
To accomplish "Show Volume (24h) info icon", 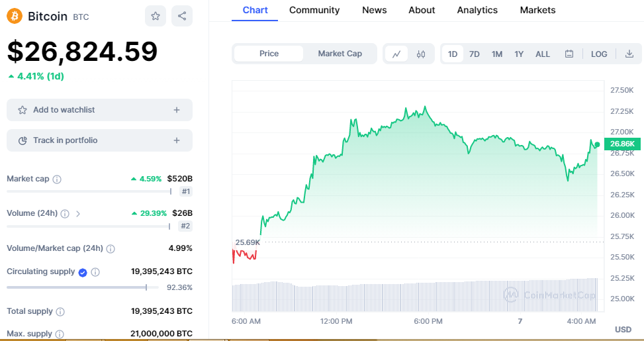I will click(64, 214).
